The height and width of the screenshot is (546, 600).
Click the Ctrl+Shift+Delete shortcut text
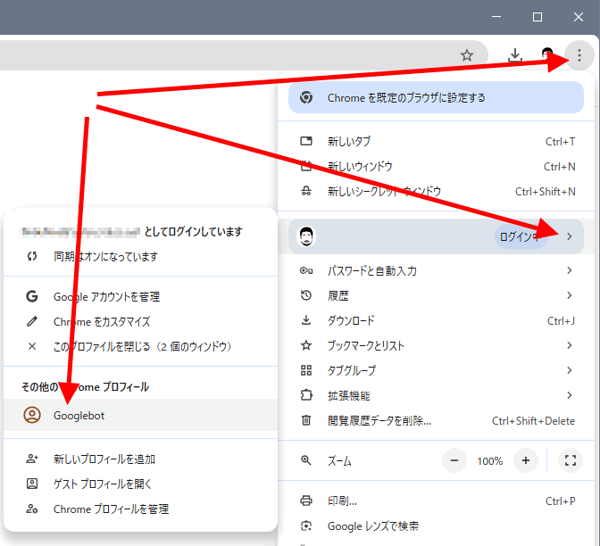(x=533, y=421)
